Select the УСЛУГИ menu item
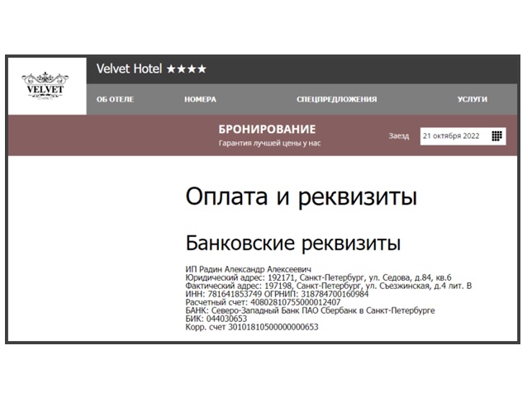 click(472, 99)
